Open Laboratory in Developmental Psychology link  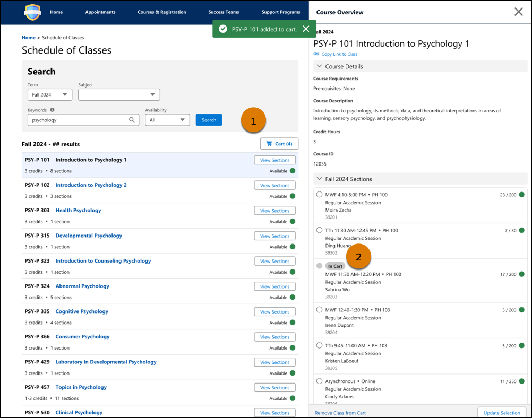pyautogui.click(x=106, y=362)
